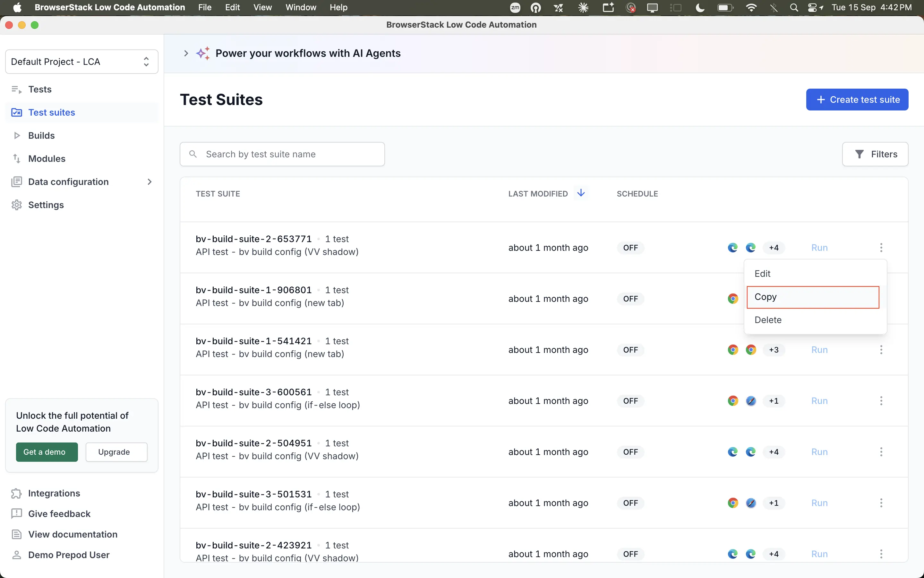The width and height of the screenshot is (924, 578).
Task: Open three-dot menu for bv-build-suite-1-541421
Action: coord(881,350)
